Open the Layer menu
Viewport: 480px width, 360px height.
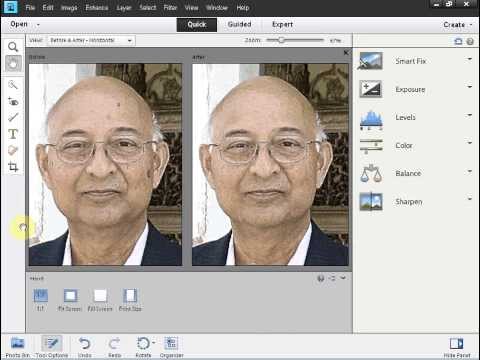coord(124,7)
